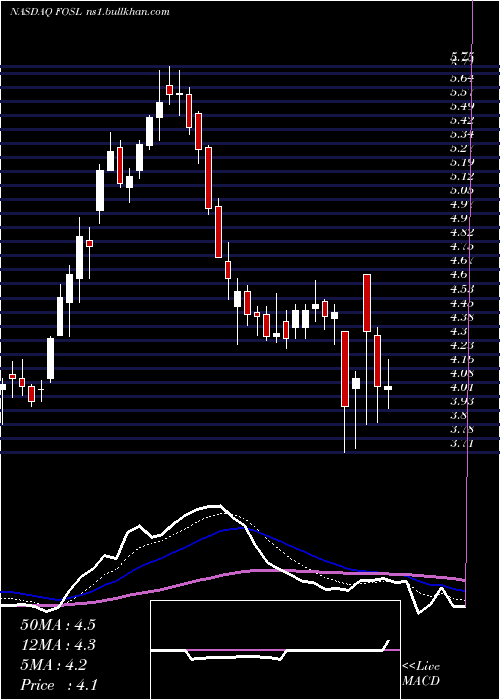Click the 5.42 price axis label
500x700 pixels.
pyautogui.click(x=462, y=120)
